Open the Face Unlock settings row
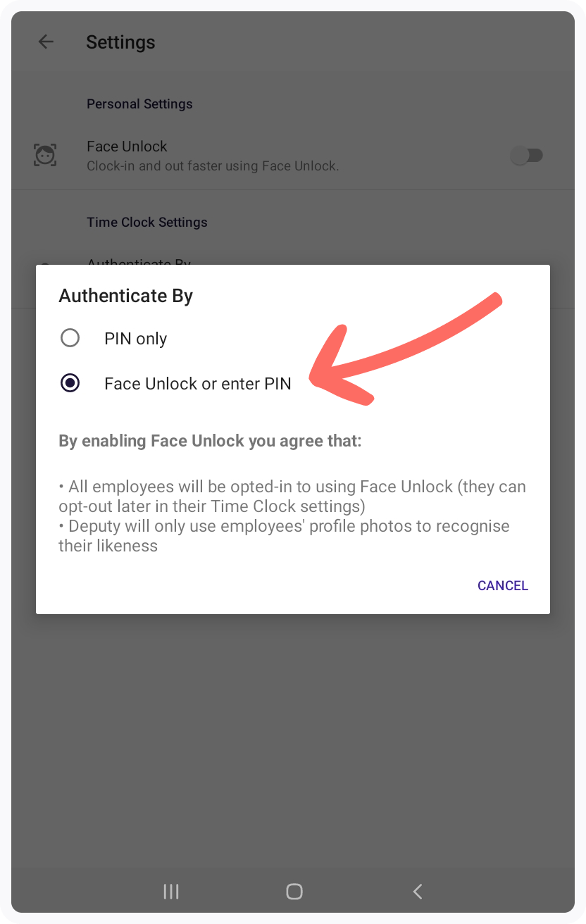Viewport: 586px width, 924px height. click(293, 156)
